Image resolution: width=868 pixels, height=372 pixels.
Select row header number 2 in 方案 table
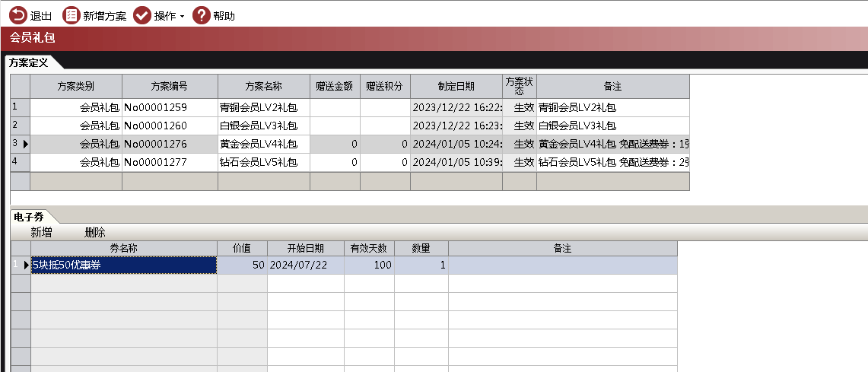click(21, 126)
